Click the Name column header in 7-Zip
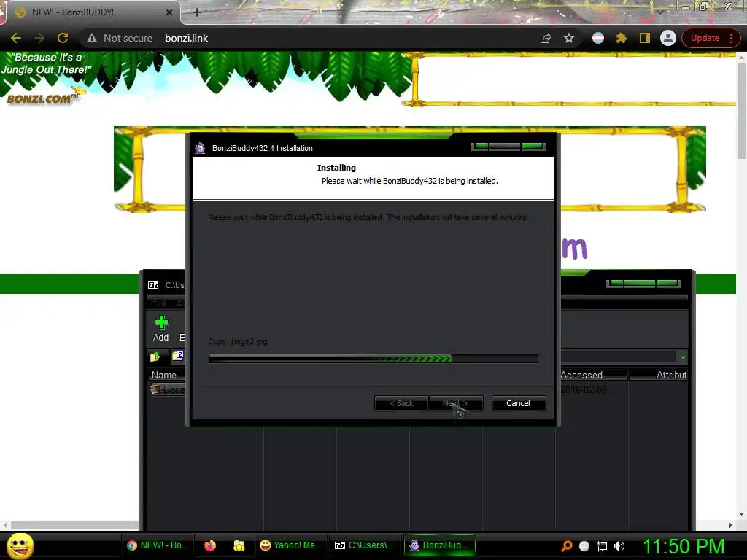 click(x=166, y=375)
